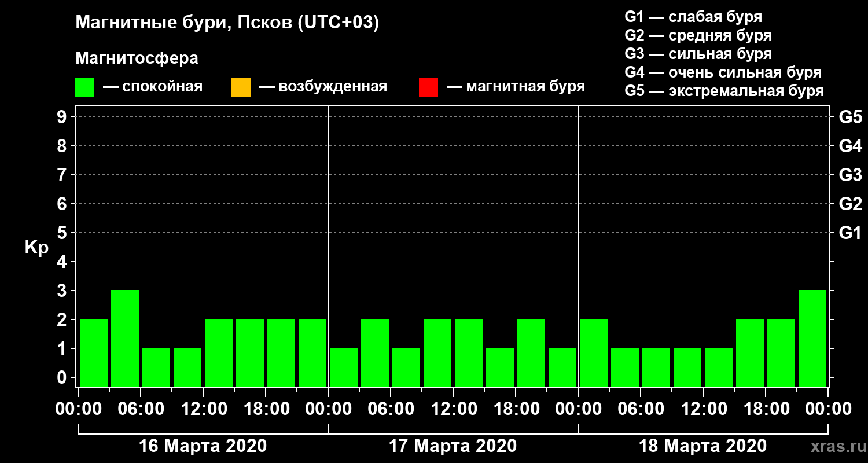Click the '— магнитная буря' legend text

pyautogui.click(x=516, y=87)
